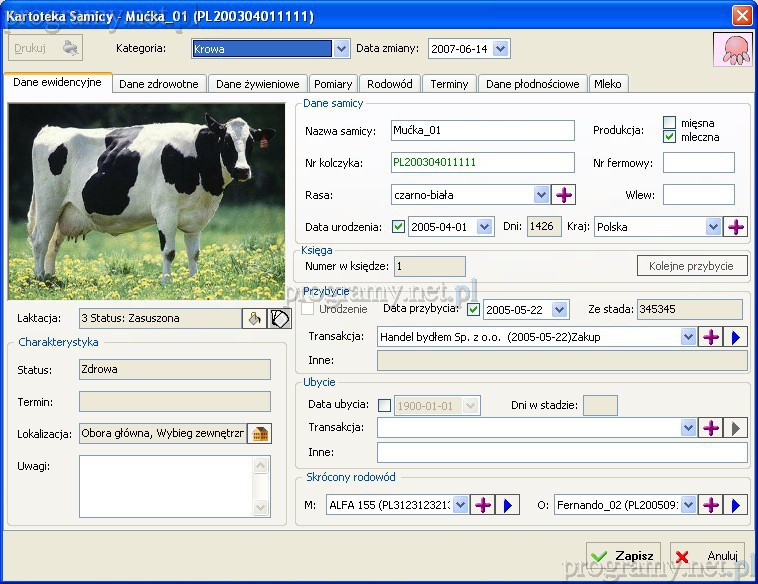Click the blue arrow next to mother ALFA 155

click(x=508, y=506)
